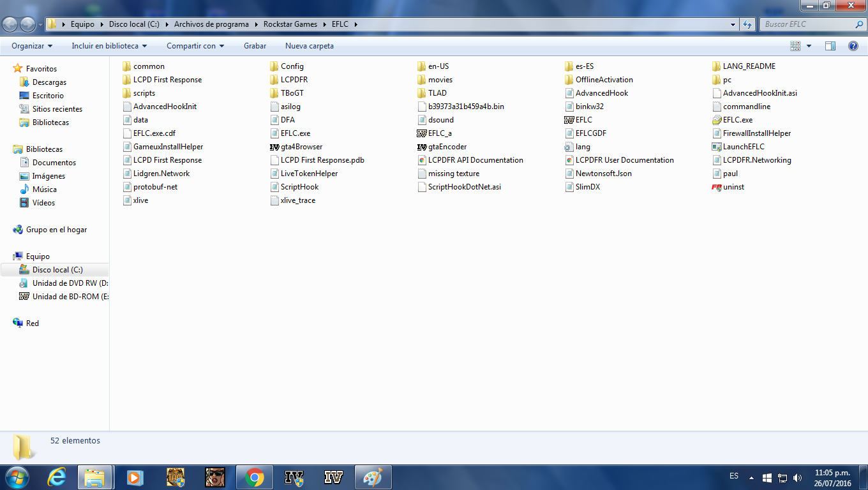Navigate to Rockstar Games in the breadcrumb
868x490 pixels.
click(290, 24)
